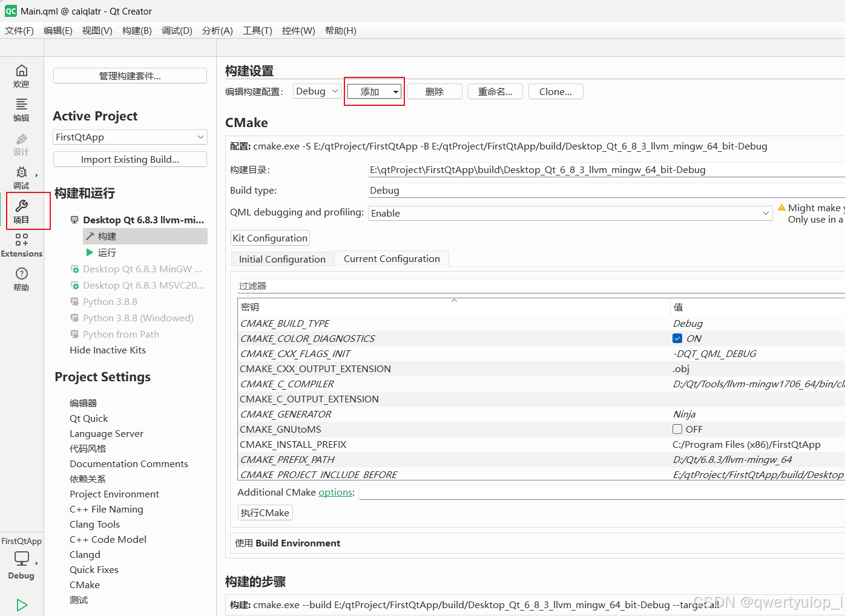The height and width of the screenshot is (616, 845).
Task: Click the Additional CMake options field
Action: tap(602, 493)
